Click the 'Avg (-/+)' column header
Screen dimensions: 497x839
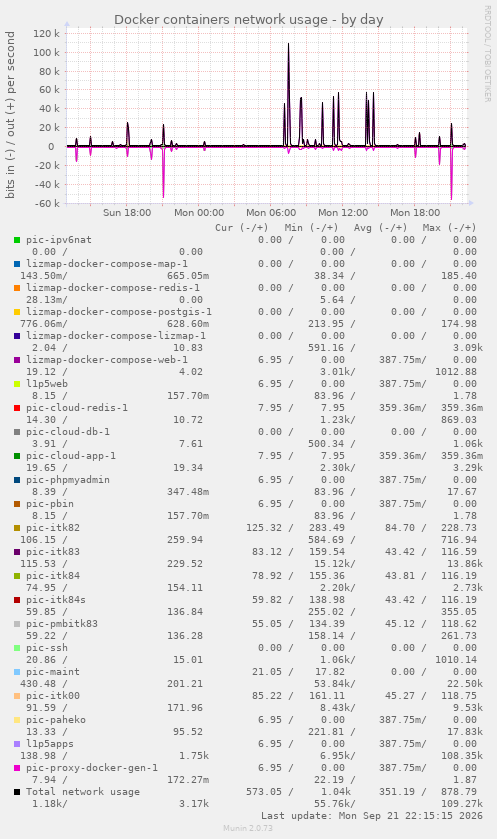(380, 228)
